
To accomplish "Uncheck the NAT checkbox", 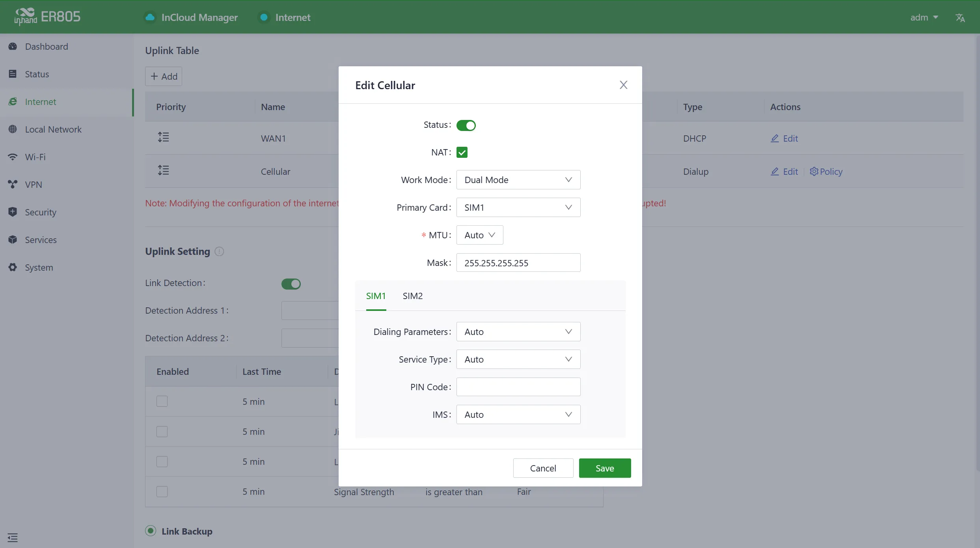I will click(462, 152).
